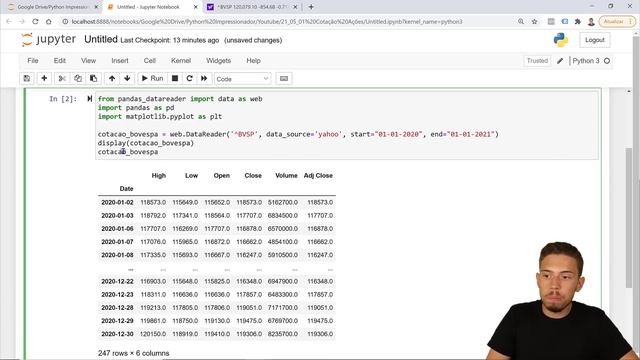Paste cells below icon
Image resolution: width=640 pixels, height=360 pixels.
click(x=93, y=78)
